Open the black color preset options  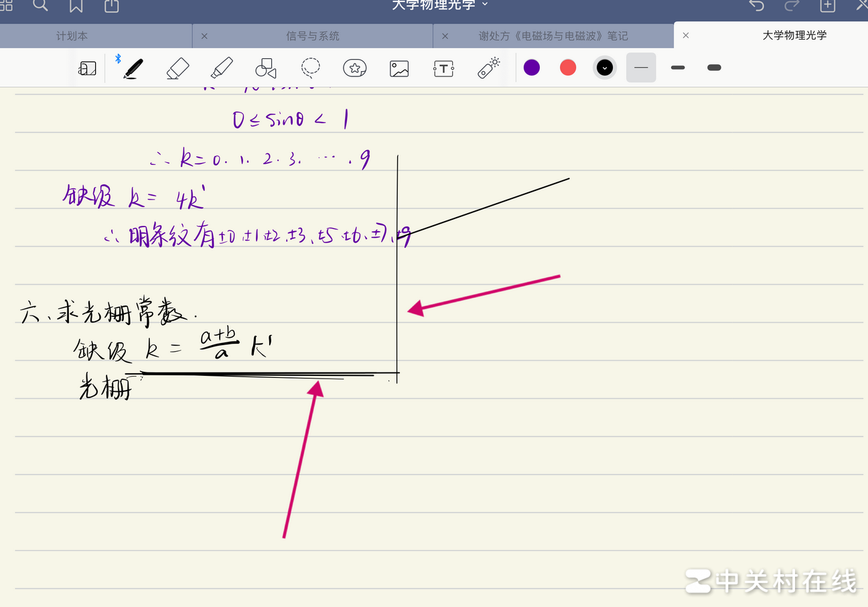coord(605,68)
